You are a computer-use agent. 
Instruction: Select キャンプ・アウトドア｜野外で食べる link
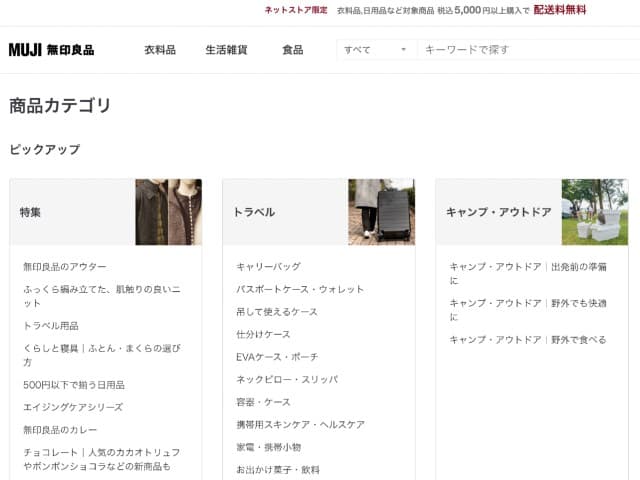[528, 340]
